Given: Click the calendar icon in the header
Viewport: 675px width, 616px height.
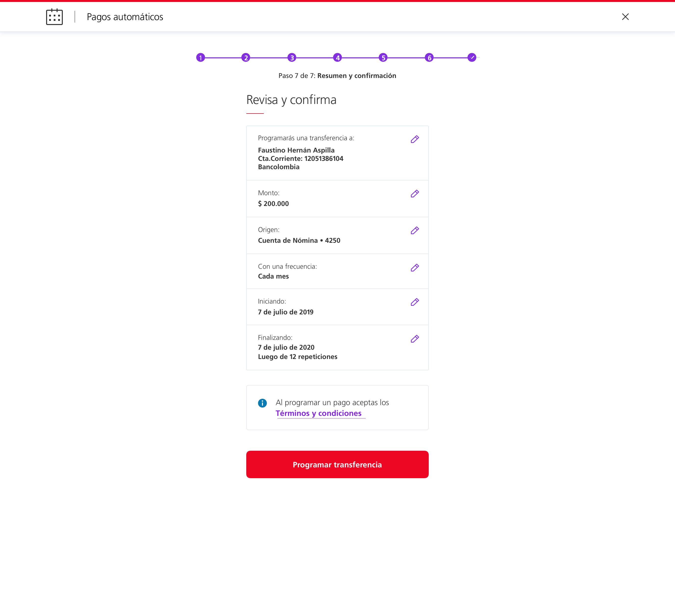Looking at the screenshot, I should click(54, 17).
